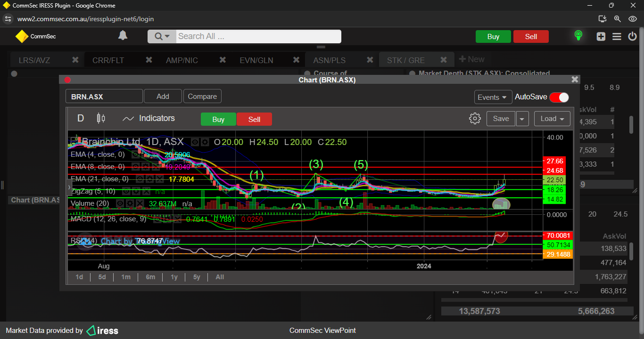644x339 pixels.
Task: Add a New workspace tab
Action: 471,59
